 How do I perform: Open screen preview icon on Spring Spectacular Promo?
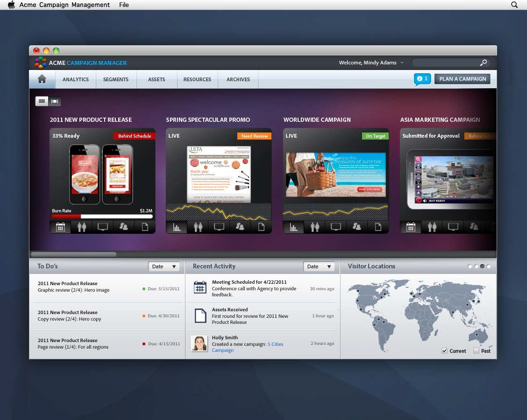tap(219, 227)
